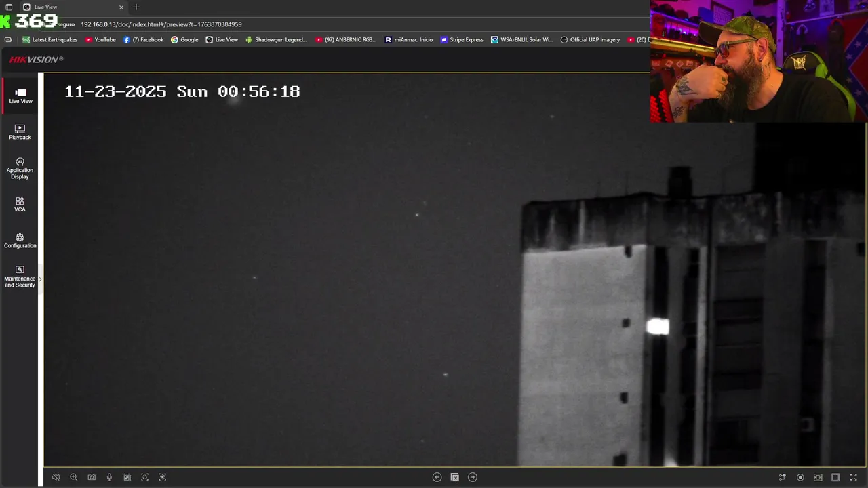The width and height of the screenshot is (868, 488).
Task: Open Maintenance and Security section
Action: [20, 277]
